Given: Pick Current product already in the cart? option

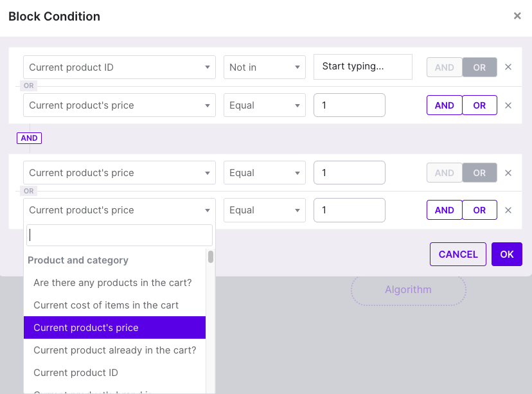Looking at the screenshot, I should point(114,350).
